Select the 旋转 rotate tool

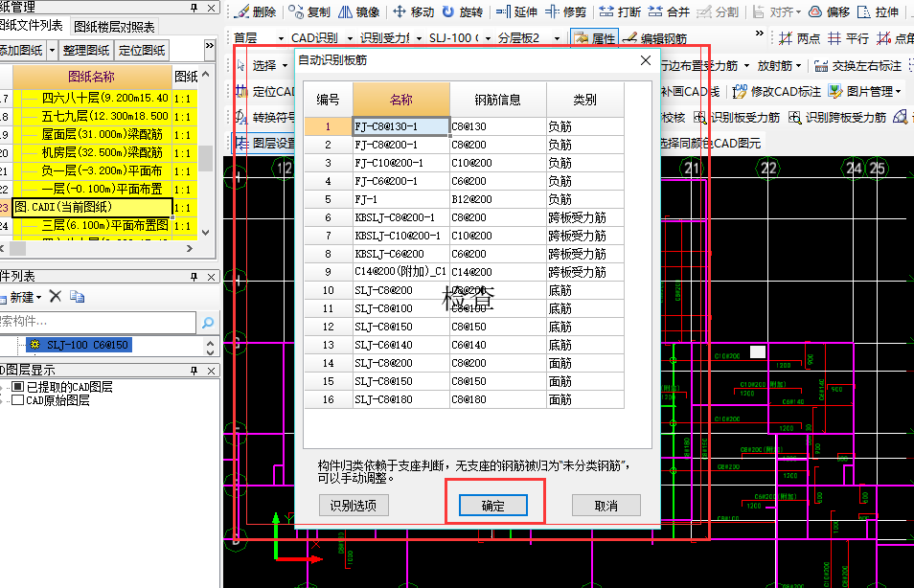pyautogui.click(x=462, y=11)
